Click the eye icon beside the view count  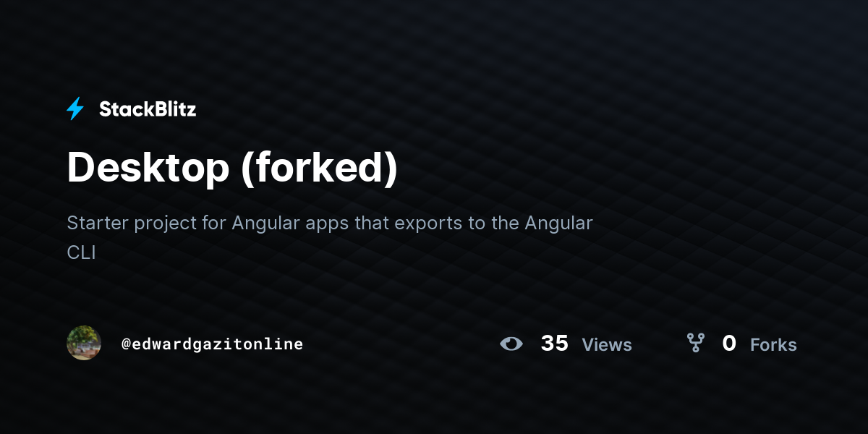pos(511,344)
